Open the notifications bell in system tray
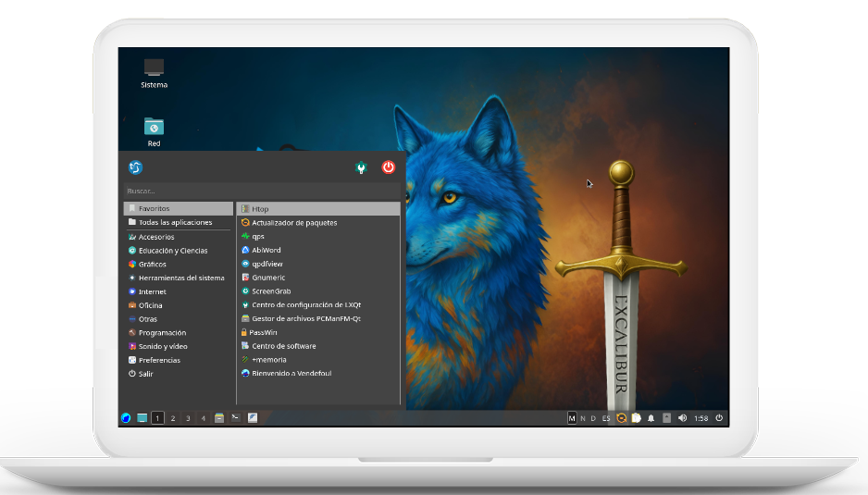This screenshot has height=495, width=868. pyautogui.click(x=651, y=418)
